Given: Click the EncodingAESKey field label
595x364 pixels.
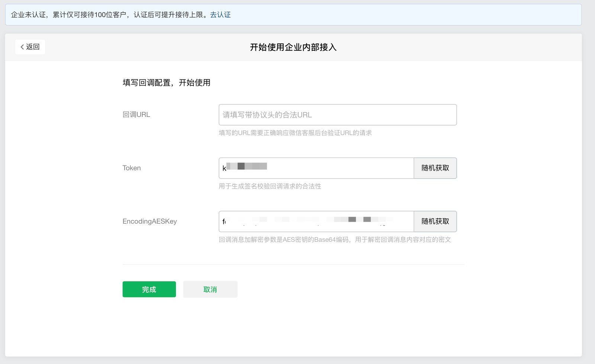Looking at the screenshot, I should pos(149,222).
